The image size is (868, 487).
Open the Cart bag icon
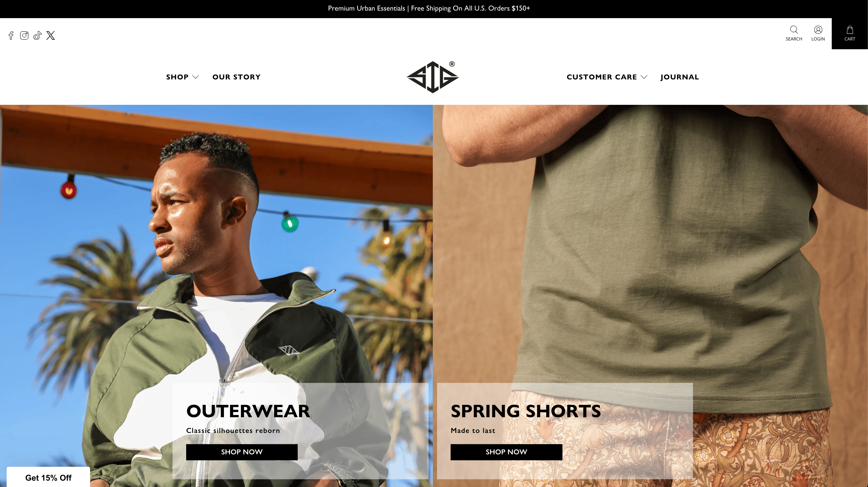(850, 30)
